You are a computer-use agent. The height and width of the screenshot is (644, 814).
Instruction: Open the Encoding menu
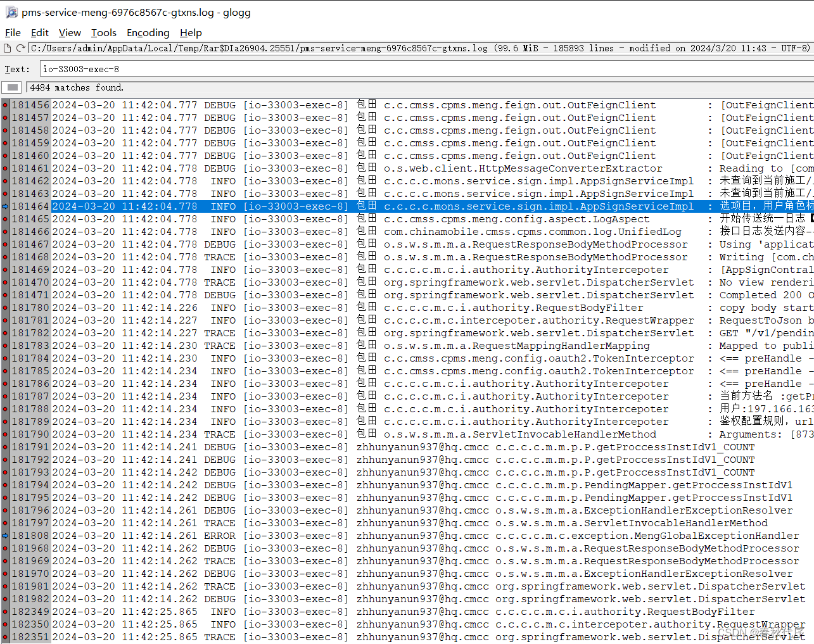148,32
